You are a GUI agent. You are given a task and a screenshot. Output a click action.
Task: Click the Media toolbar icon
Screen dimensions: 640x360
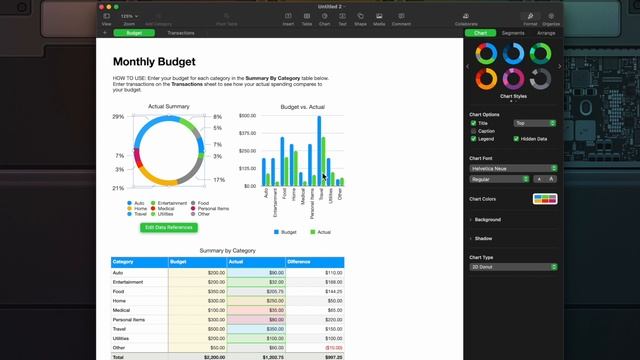tap(379, 16)
